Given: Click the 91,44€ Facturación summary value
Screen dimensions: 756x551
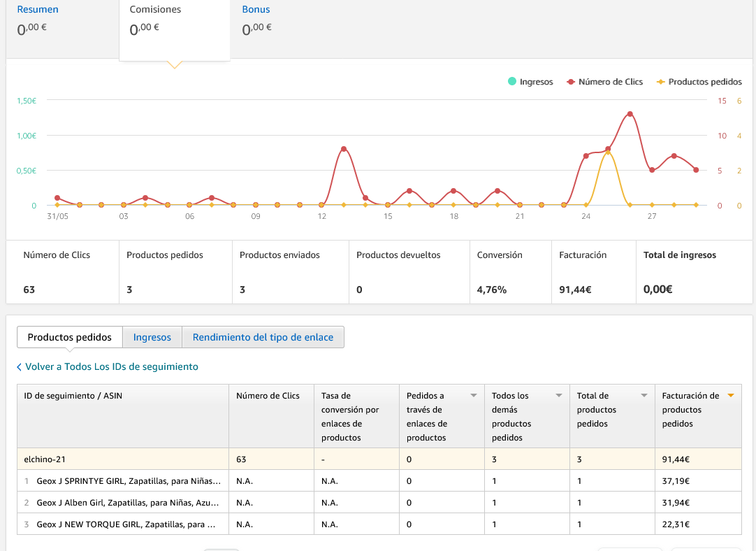Looking at the screenshot, I should coord(575,289).
